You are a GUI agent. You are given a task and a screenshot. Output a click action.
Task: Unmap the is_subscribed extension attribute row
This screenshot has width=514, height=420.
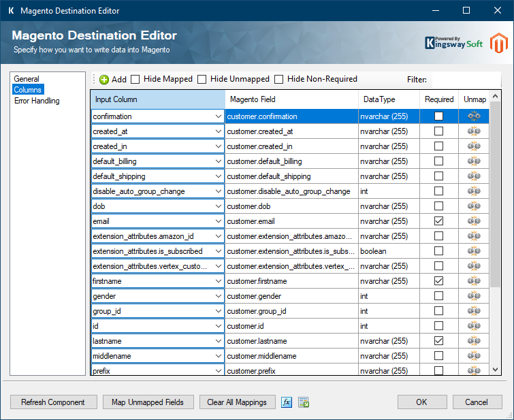tap(474, 251)
